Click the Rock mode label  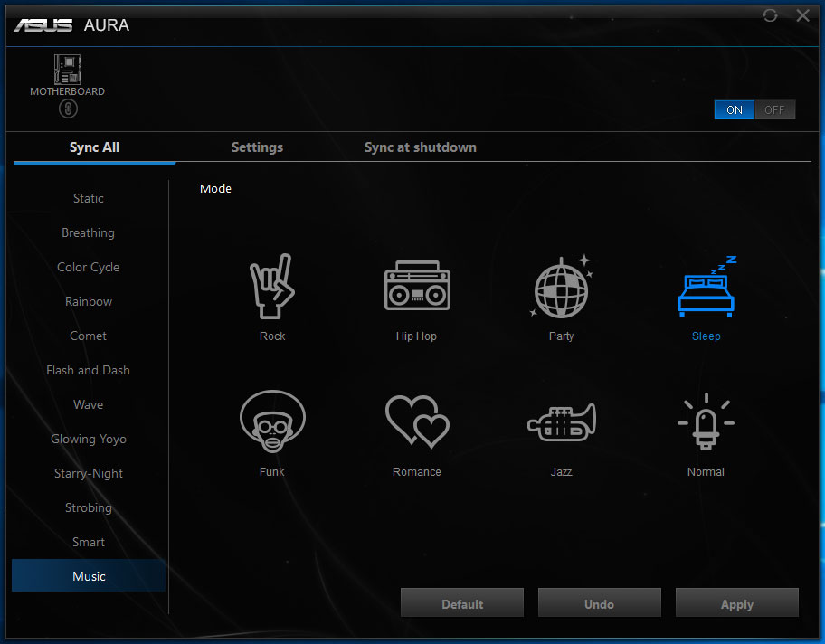[272, 336]
